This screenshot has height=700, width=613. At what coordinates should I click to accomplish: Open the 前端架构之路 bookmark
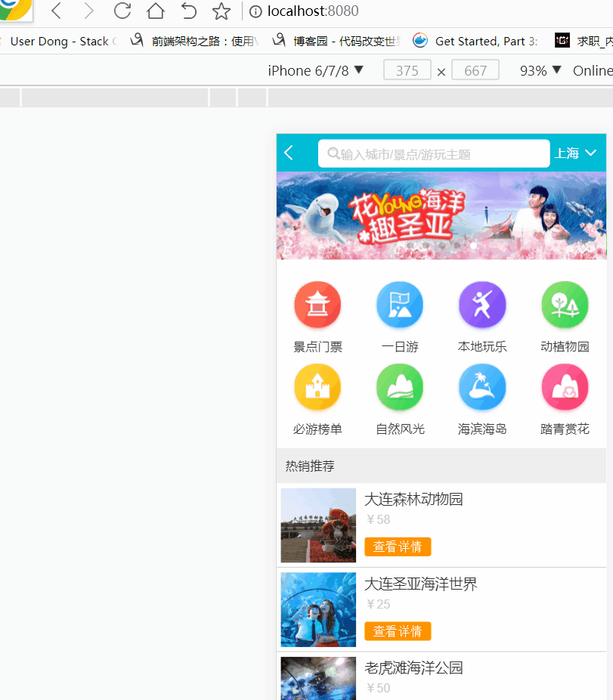[193, 41]
